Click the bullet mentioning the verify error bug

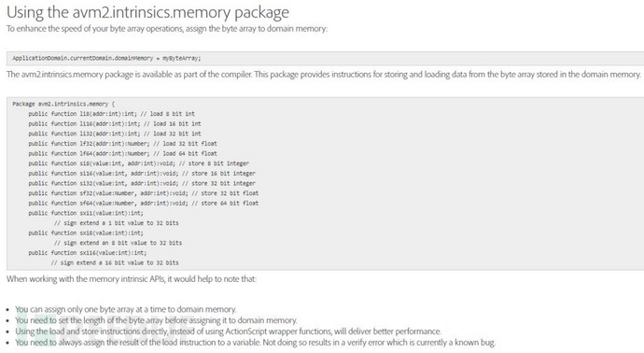tap(255, 343)
